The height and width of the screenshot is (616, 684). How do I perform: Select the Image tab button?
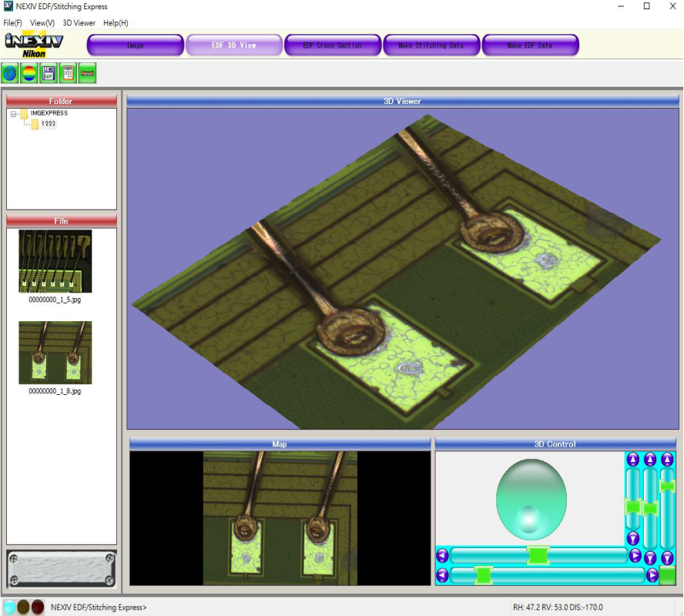coord(136,45)
